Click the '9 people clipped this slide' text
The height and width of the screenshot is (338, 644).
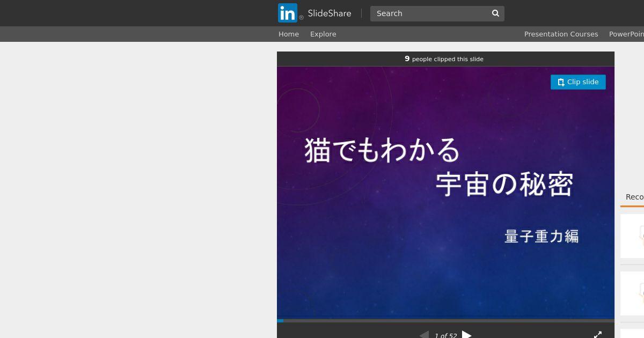444,59
